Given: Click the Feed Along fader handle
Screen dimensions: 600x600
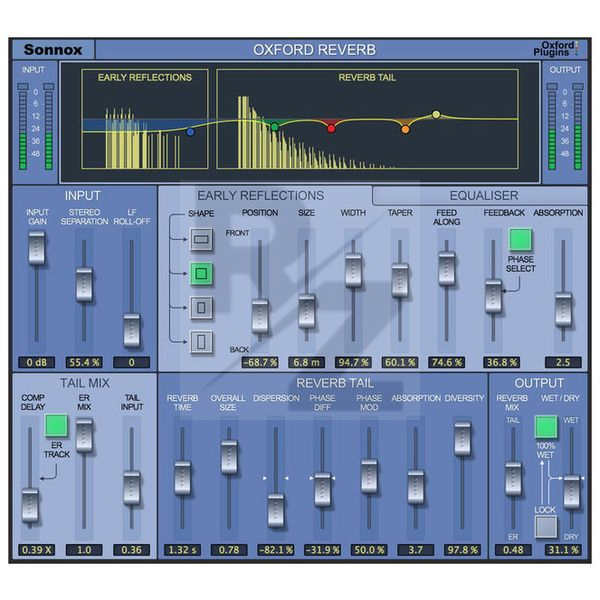Looking at the screenshot, I should (x=447, y=269).
